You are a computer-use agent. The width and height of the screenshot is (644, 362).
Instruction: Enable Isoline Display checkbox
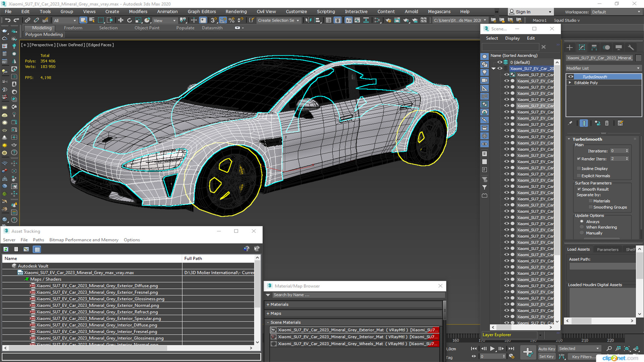[x=579, y=169]
